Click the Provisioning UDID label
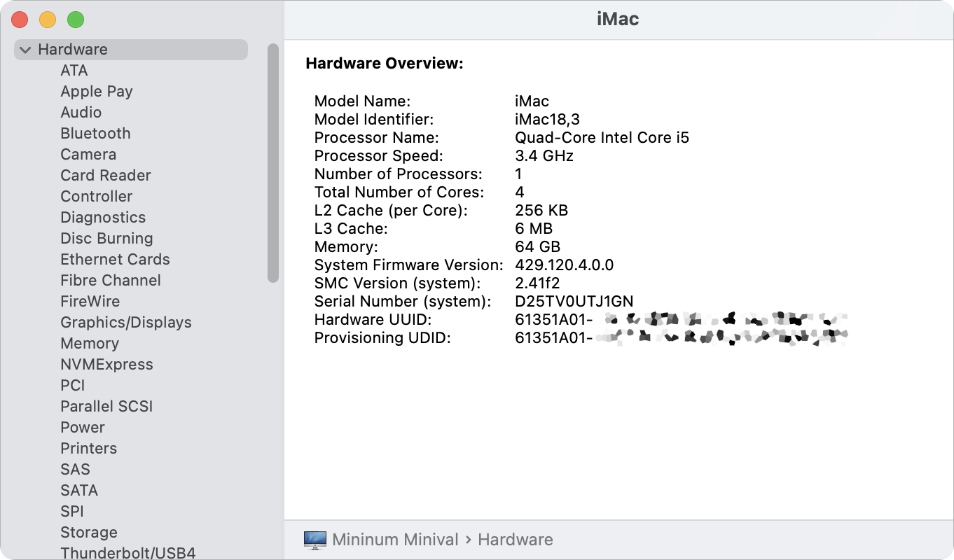 [x=382, y=338]
